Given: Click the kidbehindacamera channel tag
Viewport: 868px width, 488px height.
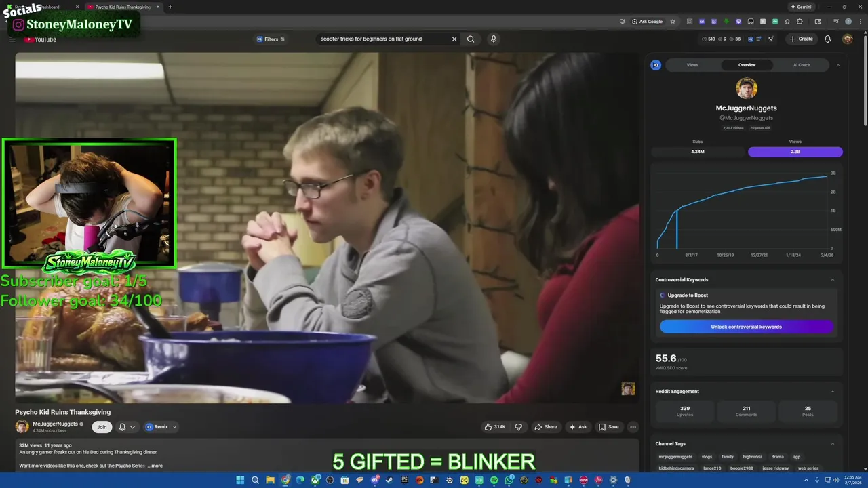Looking at the screenshot, I should [x=676, y=468].
